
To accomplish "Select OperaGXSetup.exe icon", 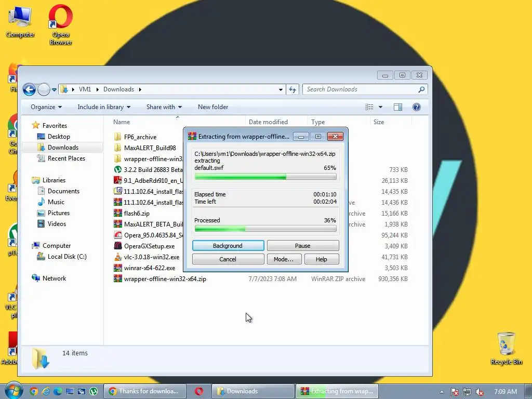I will pyautogui.click(x=118, y=246).
